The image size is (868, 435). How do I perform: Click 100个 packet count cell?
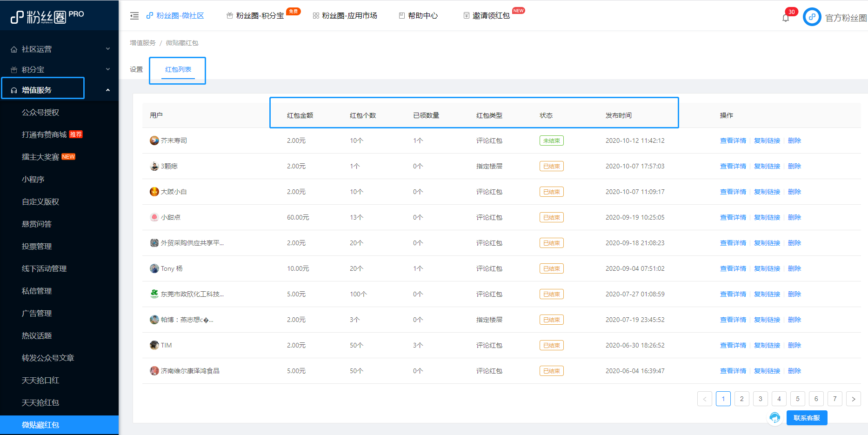(x=358, y=294)
